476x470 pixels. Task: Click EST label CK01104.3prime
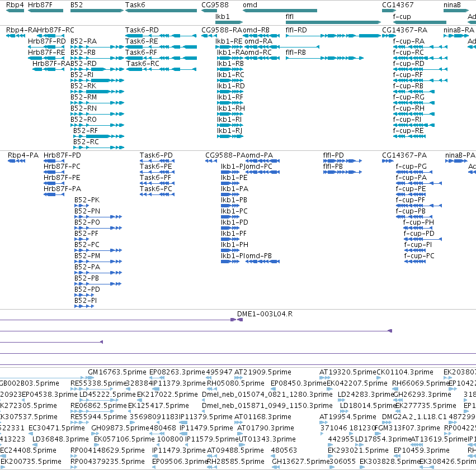(404, 372)
